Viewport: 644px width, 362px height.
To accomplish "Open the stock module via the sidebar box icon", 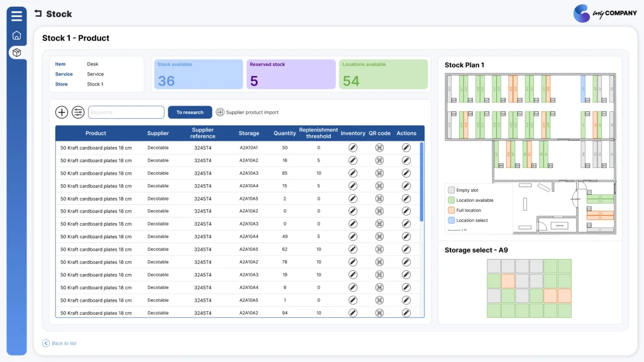I will [16, 53].
